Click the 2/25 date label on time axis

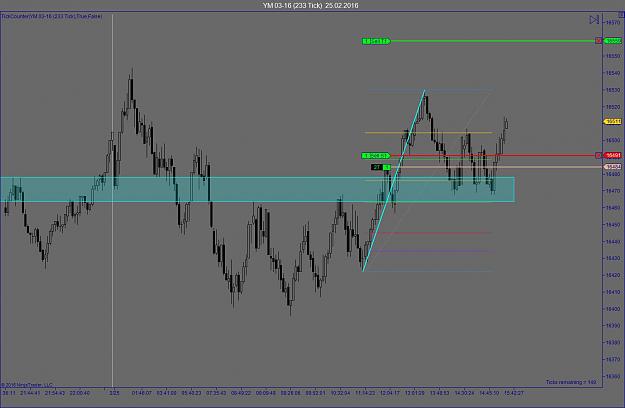point(114,393)
